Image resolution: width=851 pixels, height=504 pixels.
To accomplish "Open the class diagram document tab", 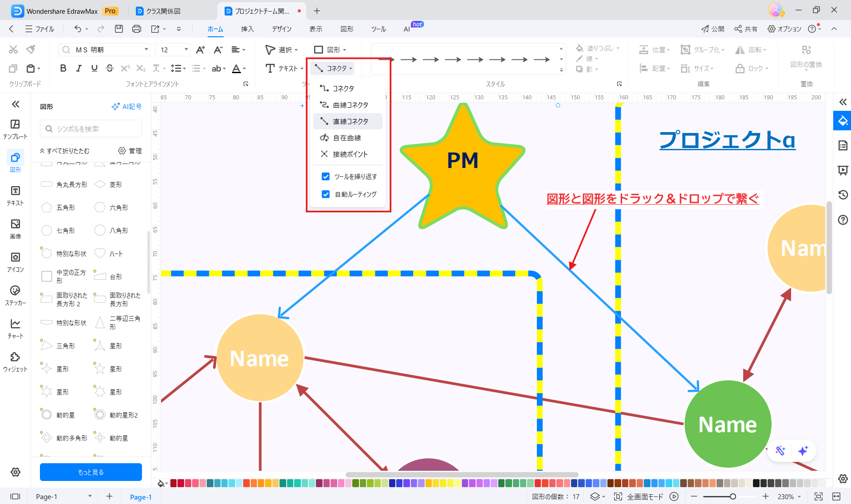I will (x=163, y=11).
